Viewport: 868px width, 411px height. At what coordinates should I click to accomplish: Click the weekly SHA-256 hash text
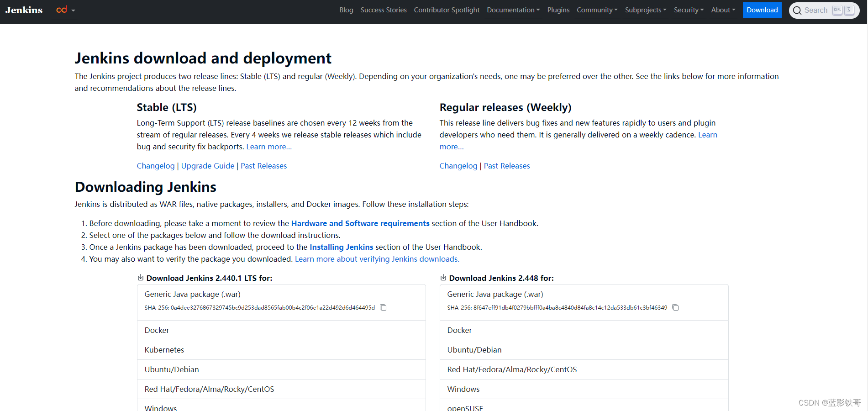pos(557,308)
